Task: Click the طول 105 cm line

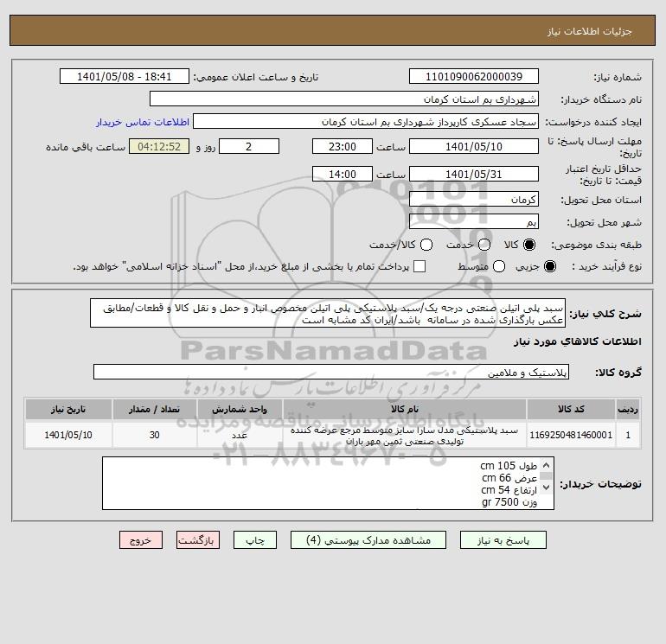Action: [509, 466]
